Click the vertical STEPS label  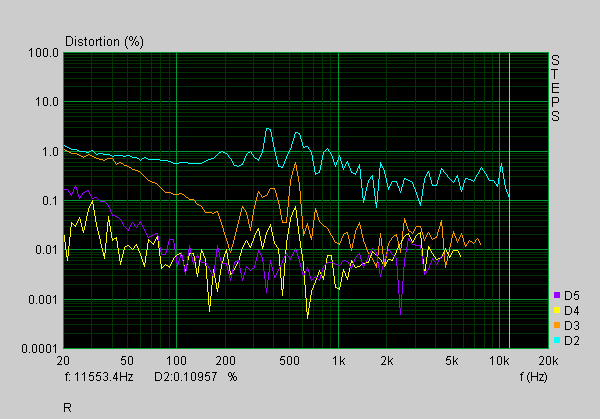pos(555,88)
